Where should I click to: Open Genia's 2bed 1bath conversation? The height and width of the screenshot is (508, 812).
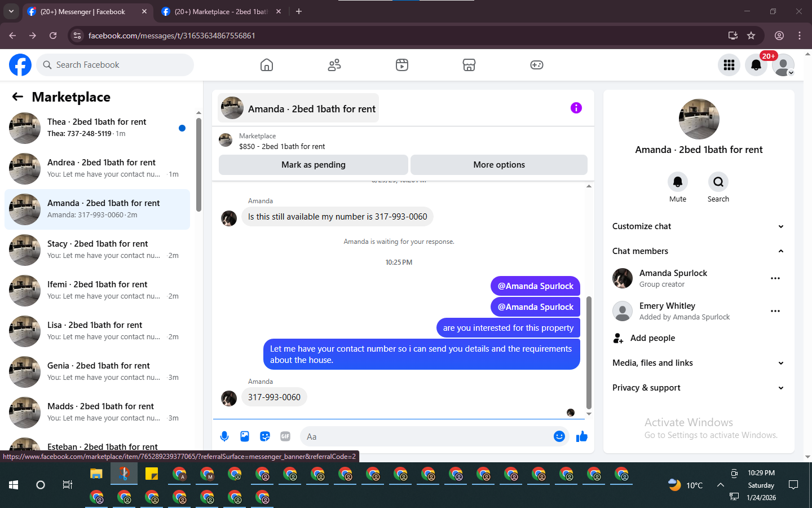tap(97, 372)
